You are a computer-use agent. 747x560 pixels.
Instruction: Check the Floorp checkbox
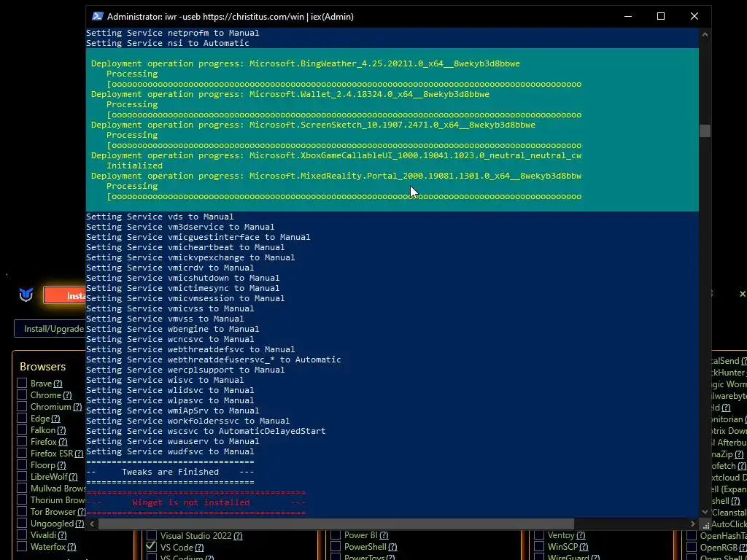pos(22,464)
